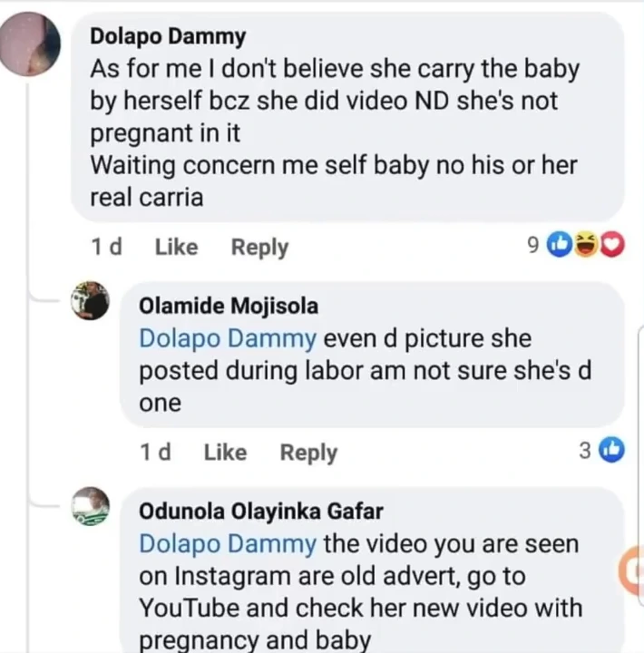Open Olamide Mojisola's profile picture
The height and width of the screenshot is (653, 644).
point(91,300)
